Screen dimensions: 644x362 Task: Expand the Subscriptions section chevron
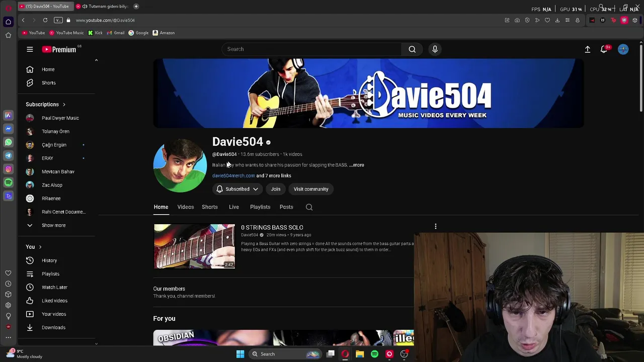coord(64,105)
